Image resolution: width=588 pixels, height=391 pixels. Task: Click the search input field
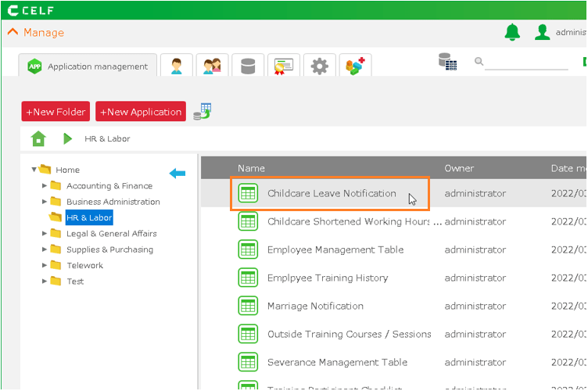pyautogui.click(x=526, y=63)
